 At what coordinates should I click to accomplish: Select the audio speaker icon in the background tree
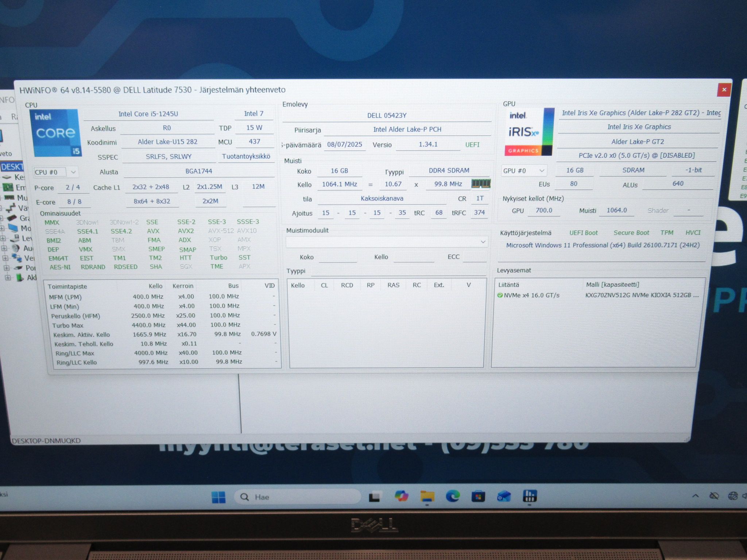tap(16, 248)
